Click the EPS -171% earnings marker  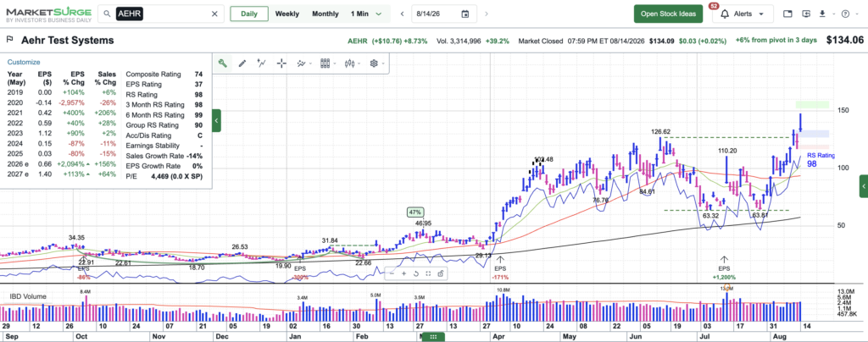500,268
